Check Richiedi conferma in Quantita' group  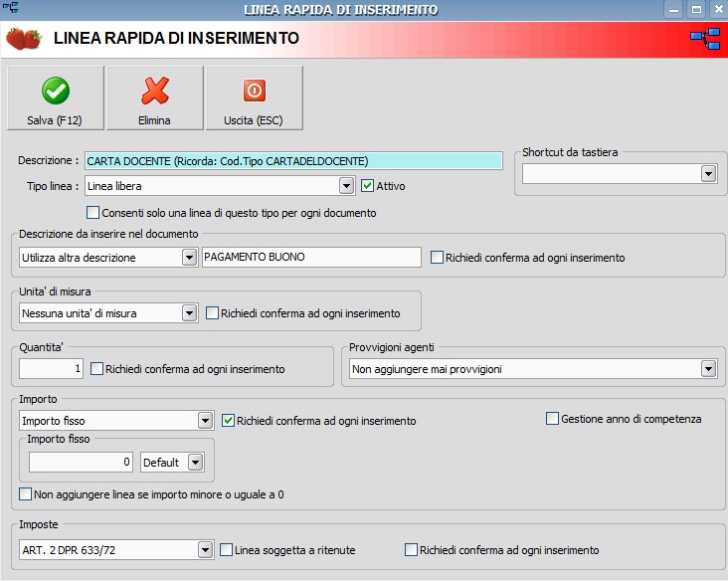pyautogui.click(x=96, y=369)
